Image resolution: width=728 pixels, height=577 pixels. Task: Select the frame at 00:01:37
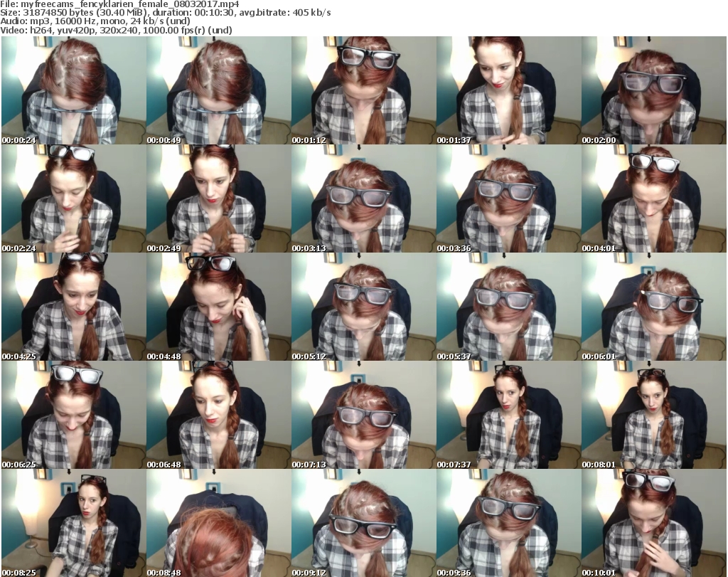coord(508,90)
